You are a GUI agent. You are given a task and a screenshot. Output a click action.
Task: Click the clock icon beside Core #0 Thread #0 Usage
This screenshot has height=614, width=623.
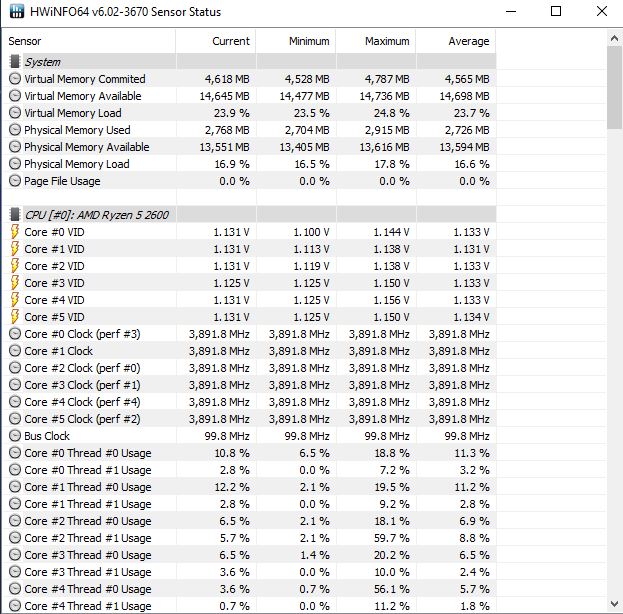pos(15,453)
